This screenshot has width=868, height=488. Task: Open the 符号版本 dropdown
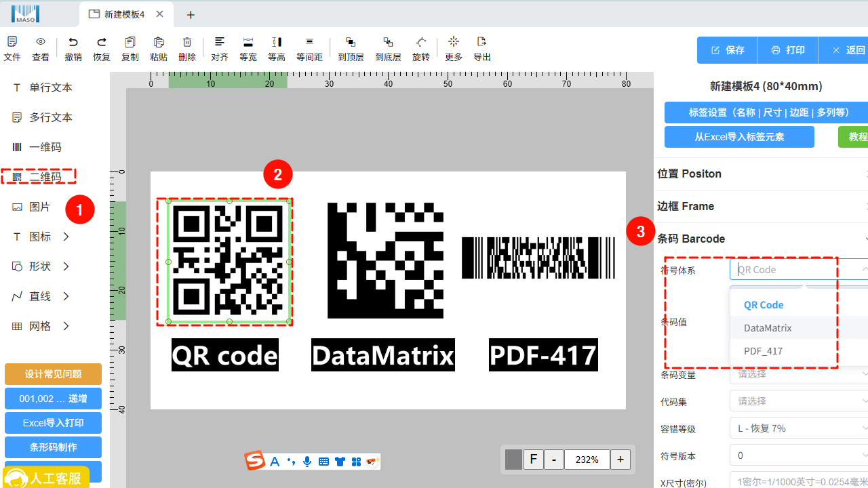pos(799,455)
